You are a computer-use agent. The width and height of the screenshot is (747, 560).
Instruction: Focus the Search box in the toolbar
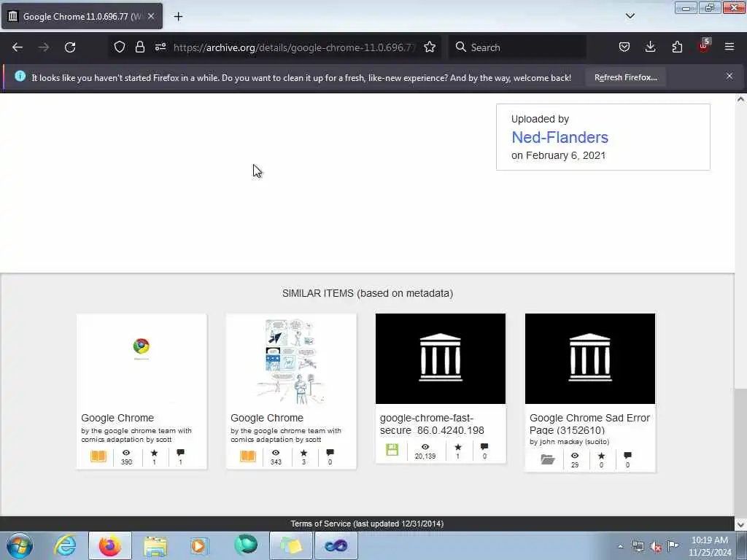click(517, 47)
